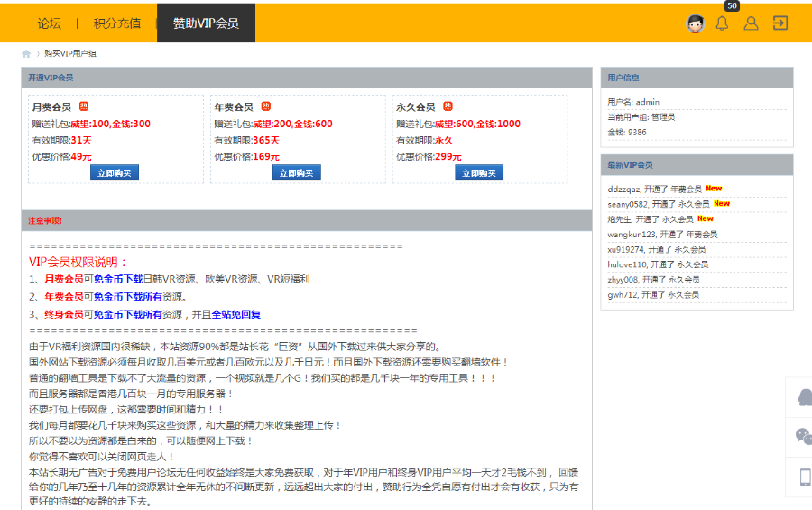Image resolution: width=812 pixels, height=510 pixels.
Task: Click the hot badge beside 永久会员
Action: click(x=448, y=107)
